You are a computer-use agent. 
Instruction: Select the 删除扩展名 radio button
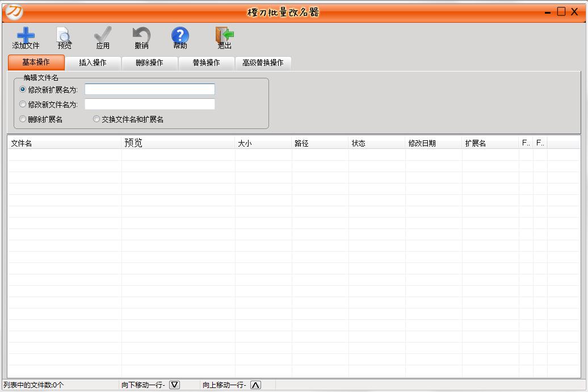23,119
